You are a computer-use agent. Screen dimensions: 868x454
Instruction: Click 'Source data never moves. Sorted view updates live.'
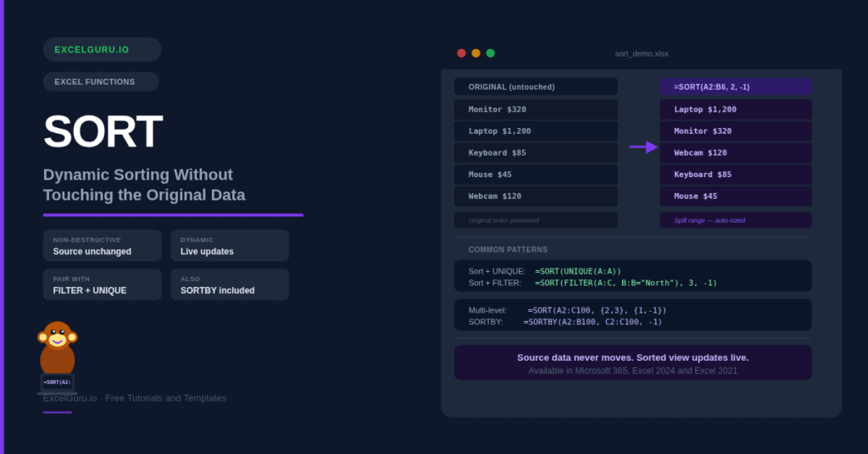pos(632,357)
